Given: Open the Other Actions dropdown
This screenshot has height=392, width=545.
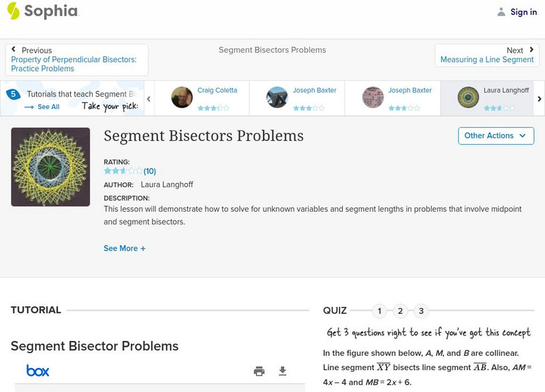Looking at the screenshot, I should 495,135.
